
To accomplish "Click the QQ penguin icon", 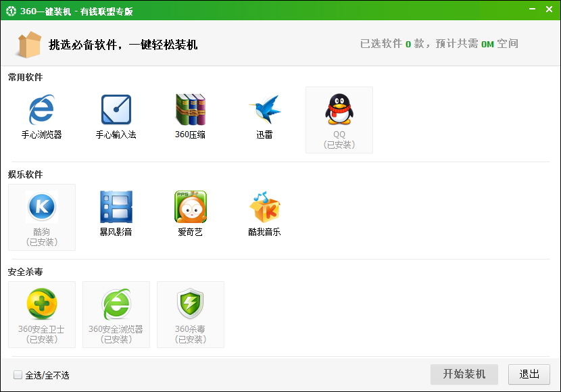I will 339,109.
